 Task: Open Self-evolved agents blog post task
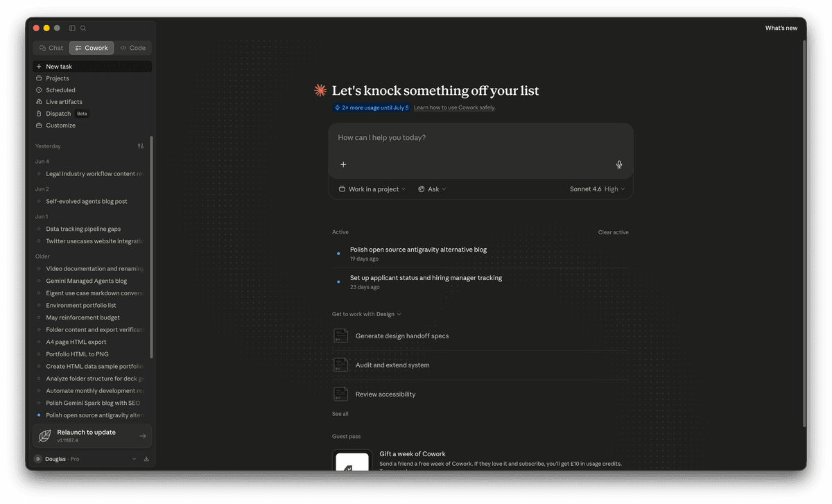pyautogui.click(x=91, y=201)
